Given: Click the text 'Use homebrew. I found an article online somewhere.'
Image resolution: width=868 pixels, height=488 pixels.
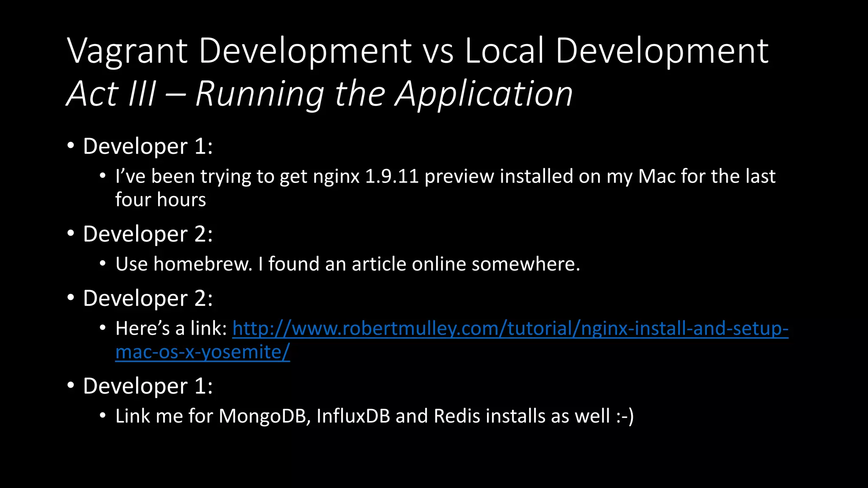Looking at the screenshot, I should click(x=348, y=264).
